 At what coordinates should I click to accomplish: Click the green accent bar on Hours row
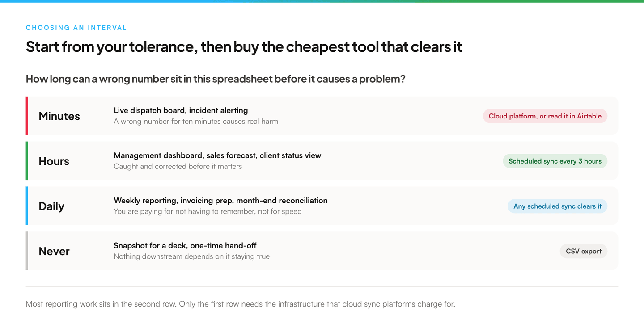coord(27,161)
